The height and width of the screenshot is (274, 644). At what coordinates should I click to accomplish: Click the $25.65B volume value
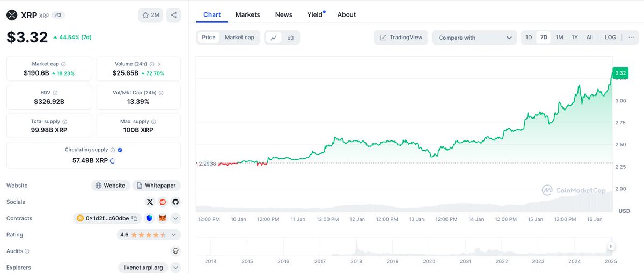tap(126, 73)
